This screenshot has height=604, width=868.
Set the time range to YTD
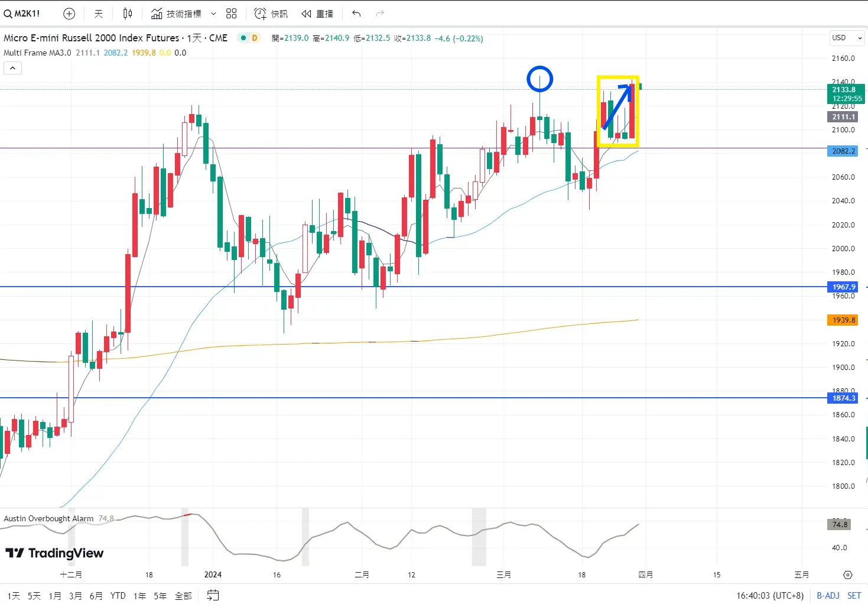tap(118, 596)
